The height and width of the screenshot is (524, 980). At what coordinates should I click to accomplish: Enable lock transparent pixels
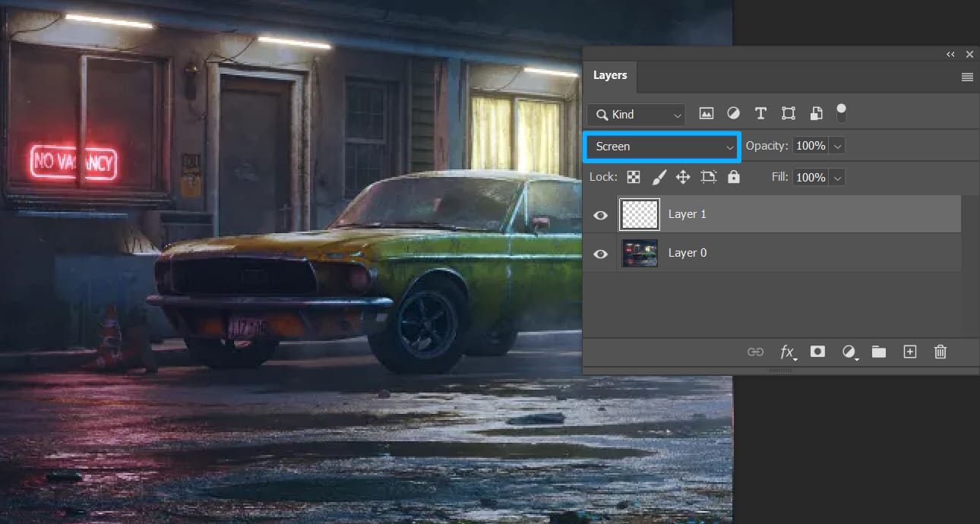(x=633, y=177)
